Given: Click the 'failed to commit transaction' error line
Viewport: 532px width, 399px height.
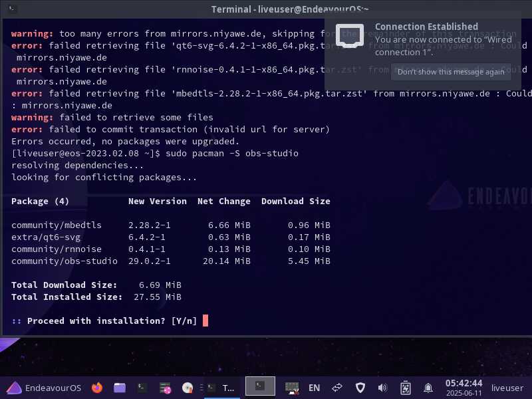Looking at the screenshot, I should tap(170, 129).
